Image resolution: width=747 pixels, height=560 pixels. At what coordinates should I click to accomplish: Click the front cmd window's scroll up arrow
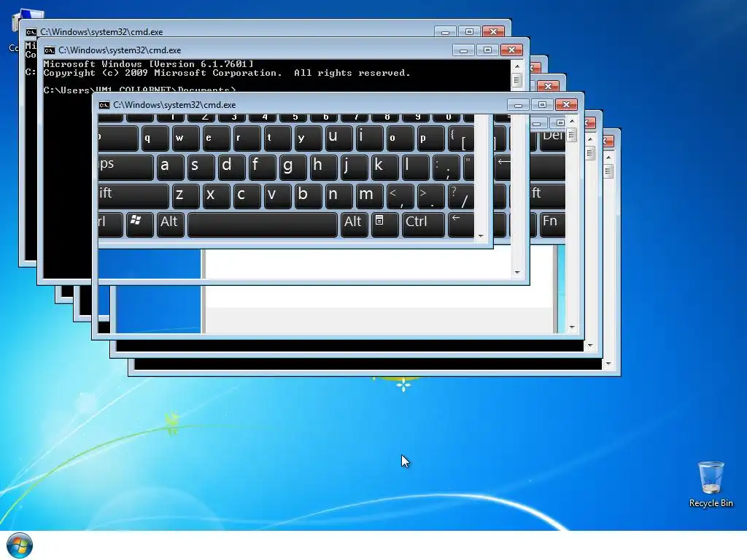(x=572, y=122)
